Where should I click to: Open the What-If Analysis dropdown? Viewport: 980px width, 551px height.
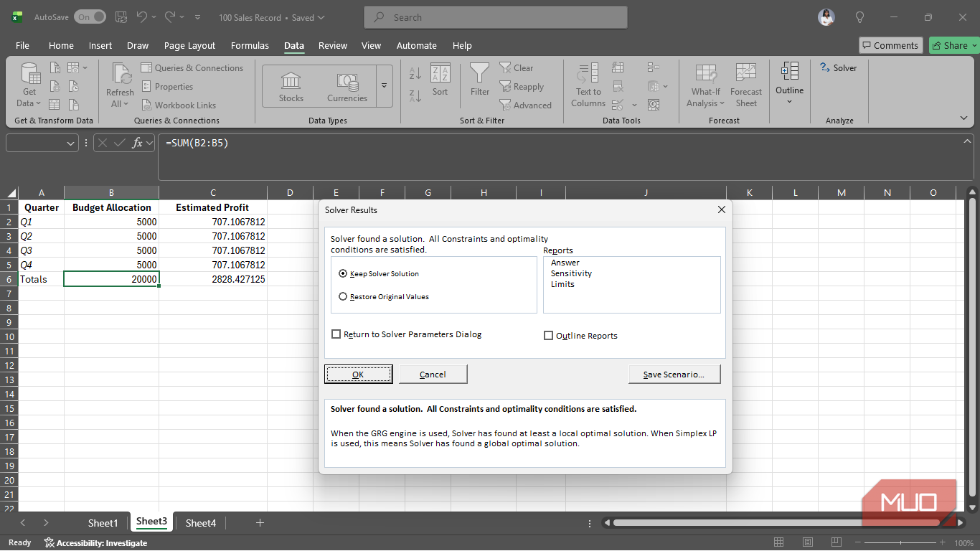(x=706, y=85)
